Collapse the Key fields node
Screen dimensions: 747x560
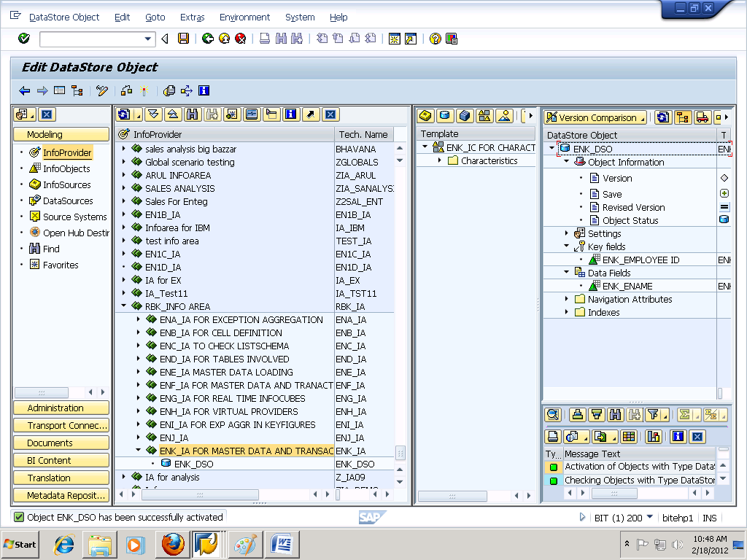point(566,246)
